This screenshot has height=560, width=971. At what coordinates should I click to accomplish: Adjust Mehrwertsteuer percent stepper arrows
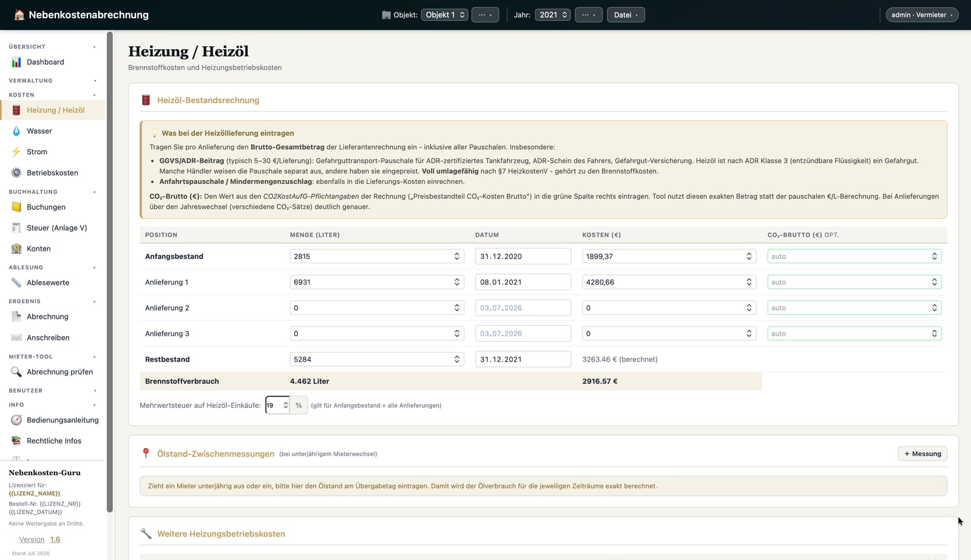[286, 405]
